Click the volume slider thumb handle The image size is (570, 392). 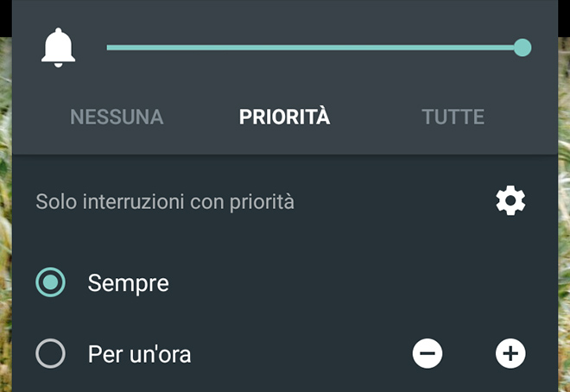tap(522, 47)
